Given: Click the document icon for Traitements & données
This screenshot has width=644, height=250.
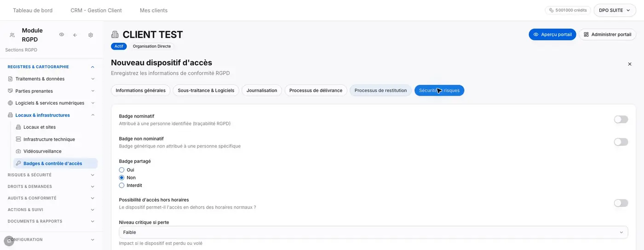Looking at the screenshot, I should coord(11,79).
